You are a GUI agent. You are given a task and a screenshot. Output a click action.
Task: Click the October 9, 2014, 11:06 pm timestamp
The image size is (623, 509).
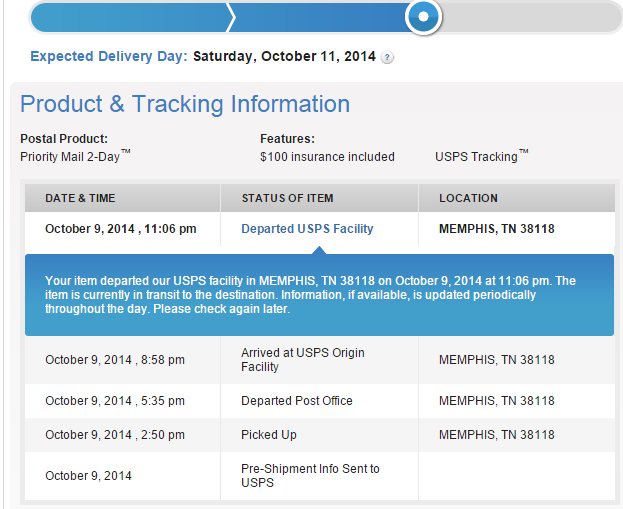pyautogui.click(x=121, y=229)
